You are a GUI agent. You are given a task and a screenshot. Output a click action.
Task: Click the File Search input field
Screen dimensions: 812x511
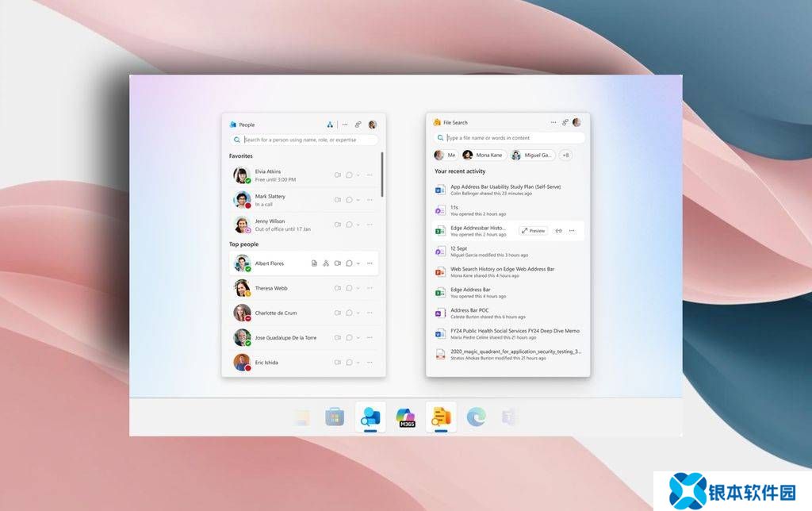509,138
